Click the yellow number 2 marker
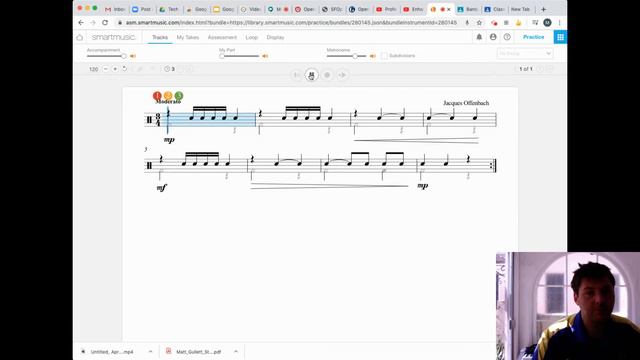 [168, 96]
